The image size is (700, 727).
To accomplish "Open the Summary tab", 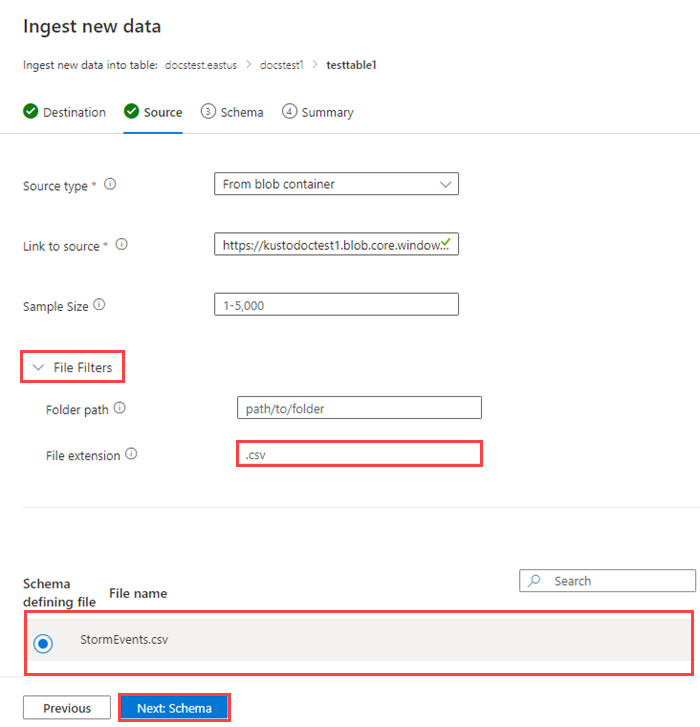I will pos(327,113).
